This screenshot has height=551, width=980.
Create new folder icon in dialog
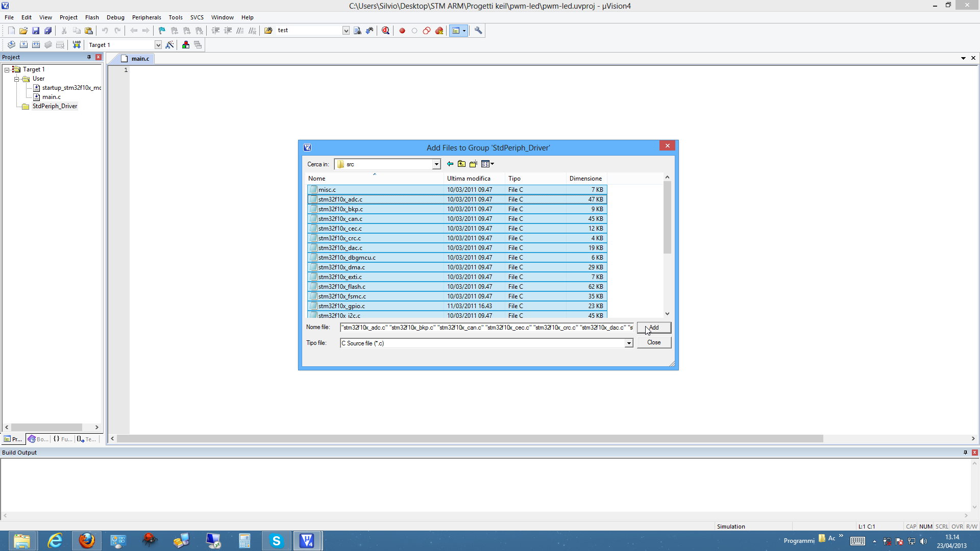click(473, 164)
